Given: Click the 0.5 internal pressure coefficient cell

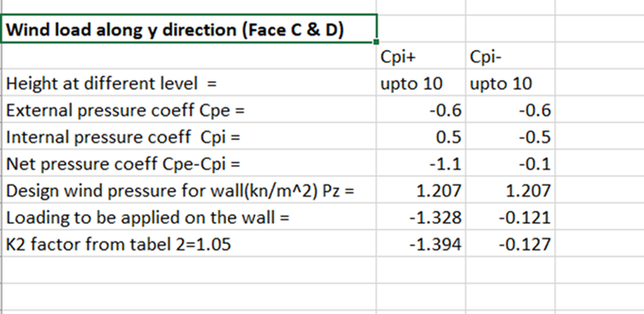Looking at the screenshot, I should point(420,136).
